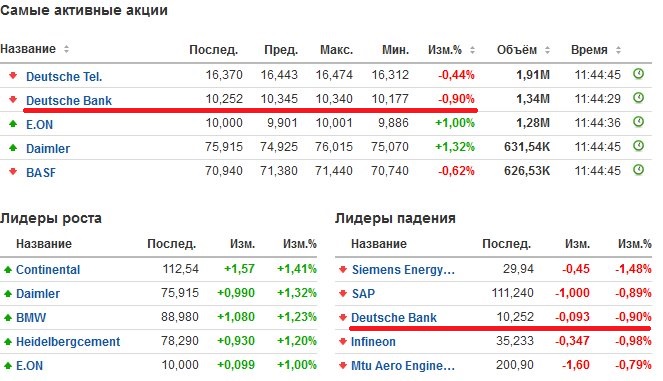The height and width of the screenshot is (381, 663).
Task: Sort by Объём column sort arrows
Action: click(547, 50)
